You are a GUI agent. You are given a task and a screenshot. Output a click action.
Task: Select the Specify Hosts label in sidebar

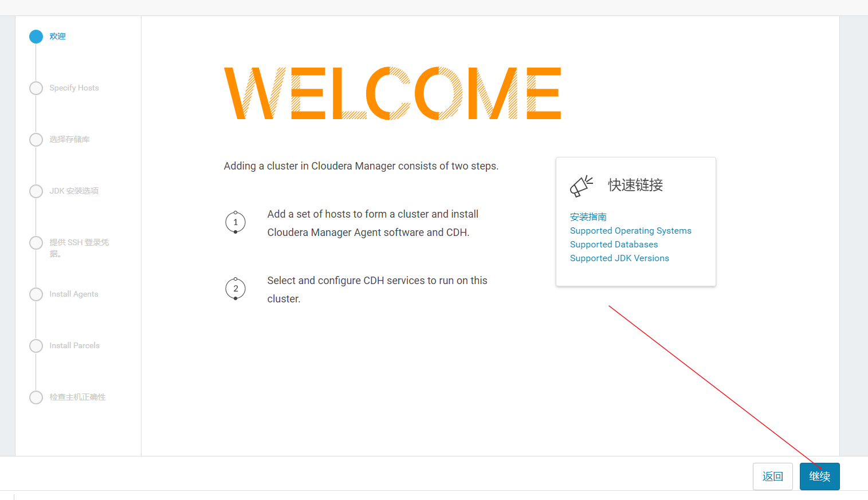[x=74, y=88]
